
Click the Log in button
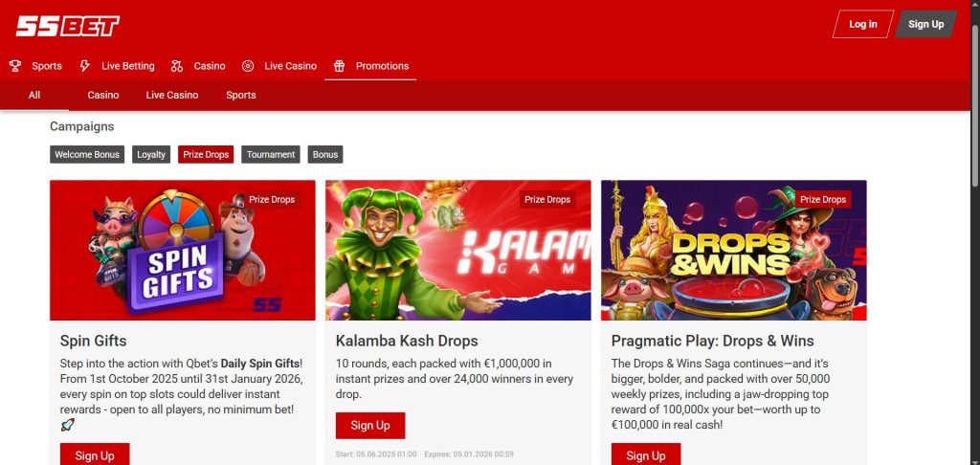tap(863, 24)
